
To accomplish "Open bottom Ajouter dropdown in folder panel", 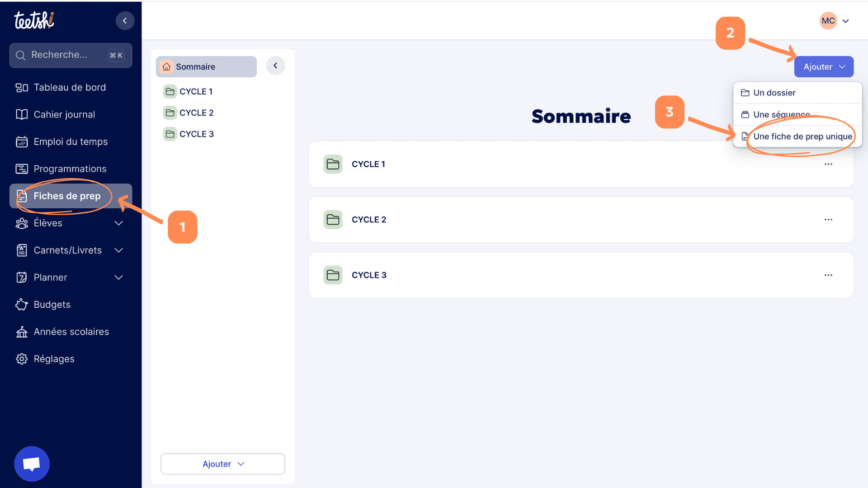I will pos(222,464).
